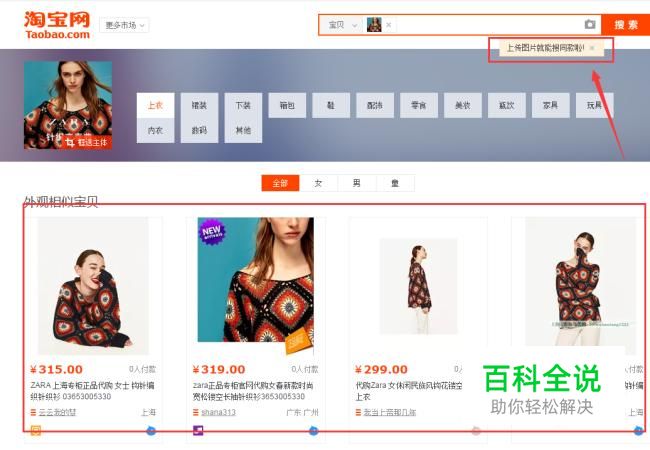Close the upload-image tip bubble
Screen dimensions: 650x450
click(592, 48)
